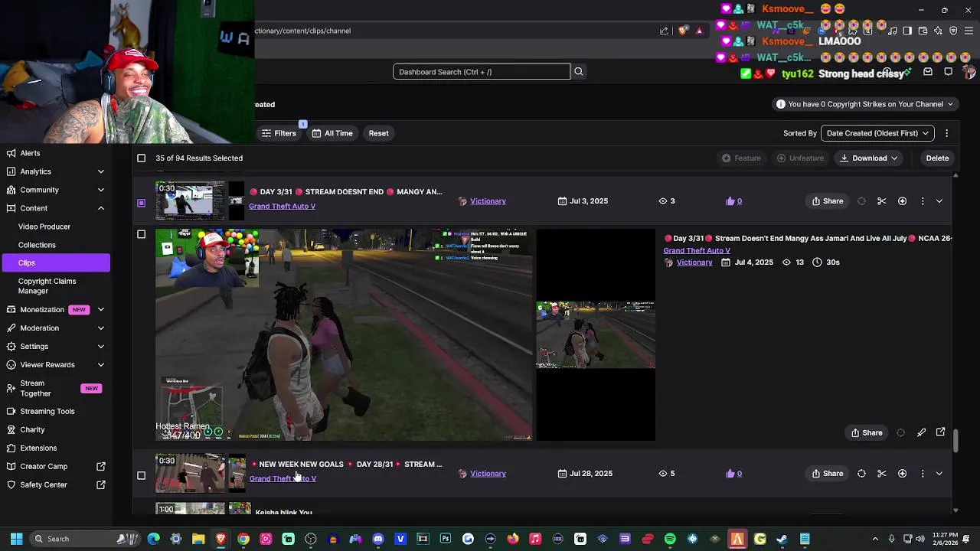Expand the Monetization section
Image resolution: width=980 pixels, height=551 pixels.
(100, 309)
